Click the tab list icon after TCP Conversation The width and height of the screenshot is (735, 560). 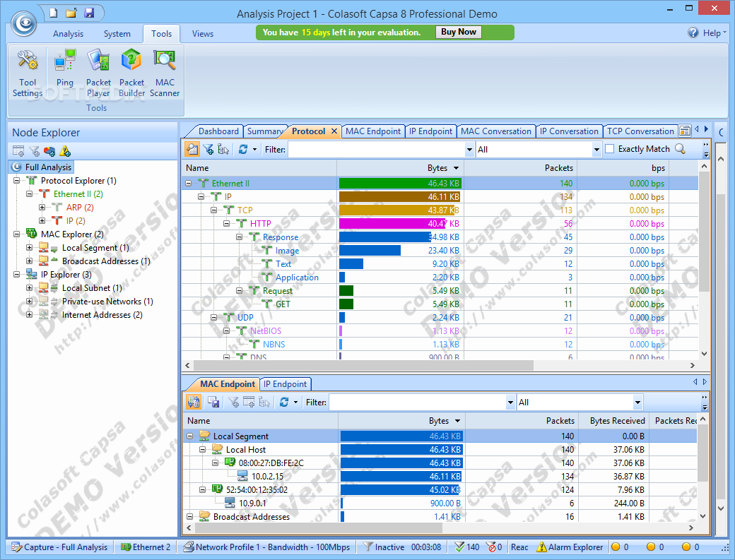tap(685, 131)
